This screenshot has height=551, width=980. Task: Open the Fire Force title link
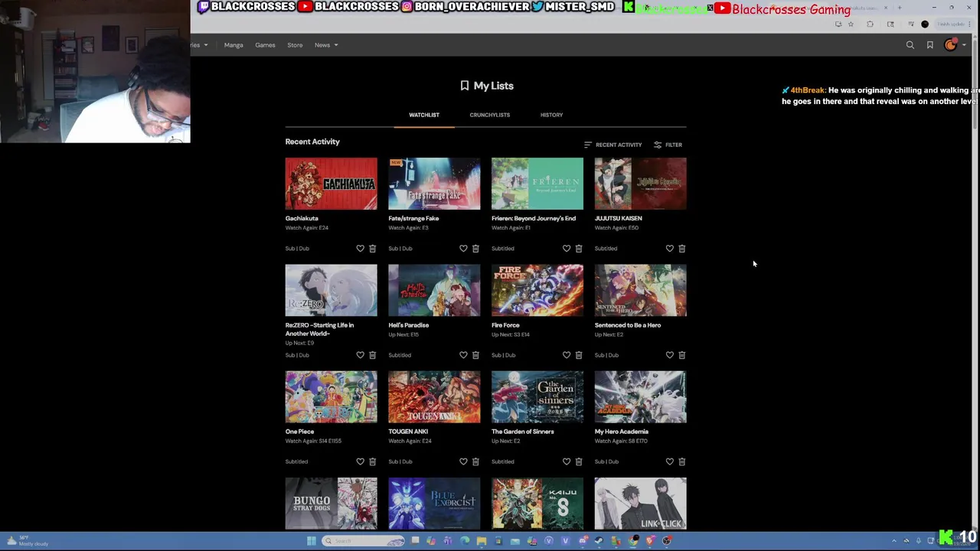(x=505, y=325)
